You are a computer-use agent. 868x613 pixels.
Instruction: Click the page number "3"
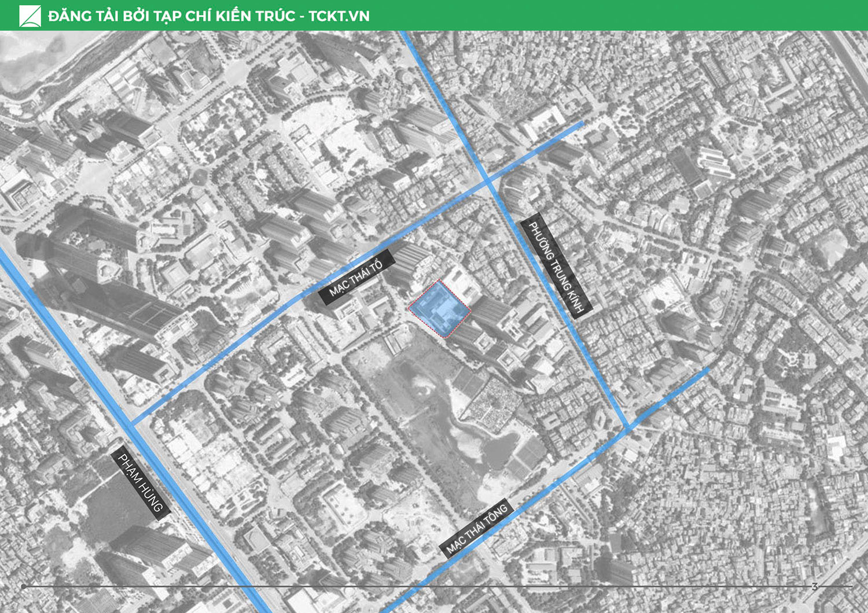tap(815, 586)
